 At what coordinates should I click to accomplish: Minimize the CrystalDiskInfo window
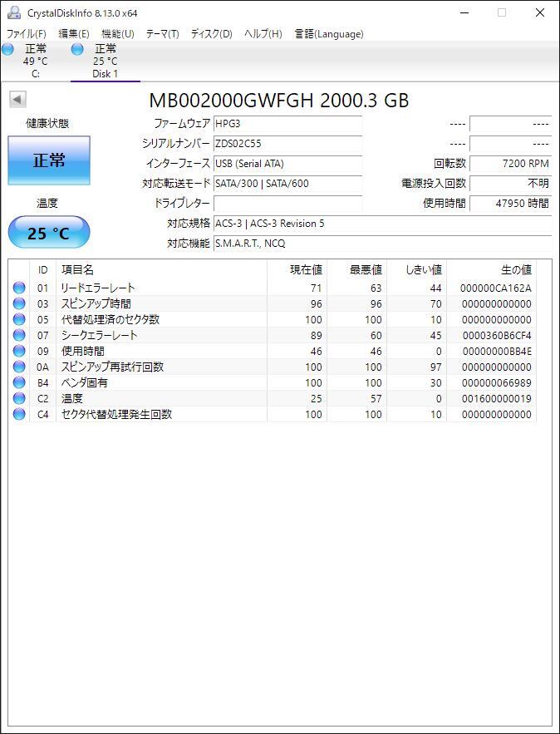tap(464, 12)
